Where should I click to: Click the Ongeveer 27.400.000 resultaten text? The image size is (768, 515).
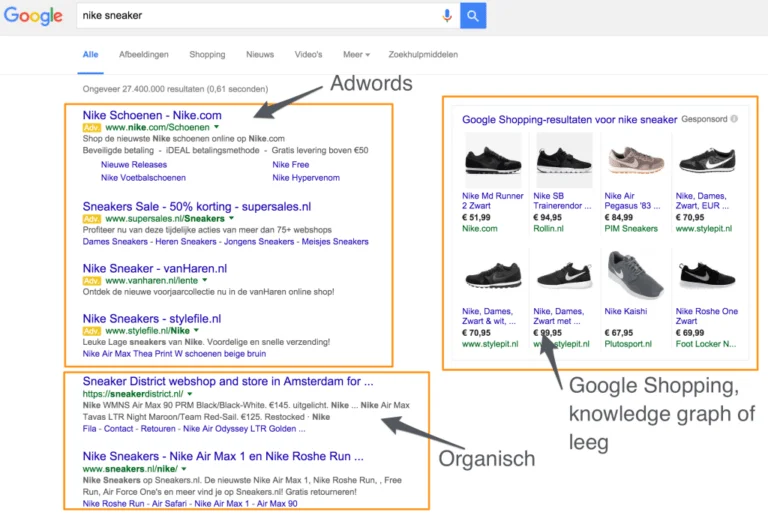pyautogui.click(x=175, y=89)
